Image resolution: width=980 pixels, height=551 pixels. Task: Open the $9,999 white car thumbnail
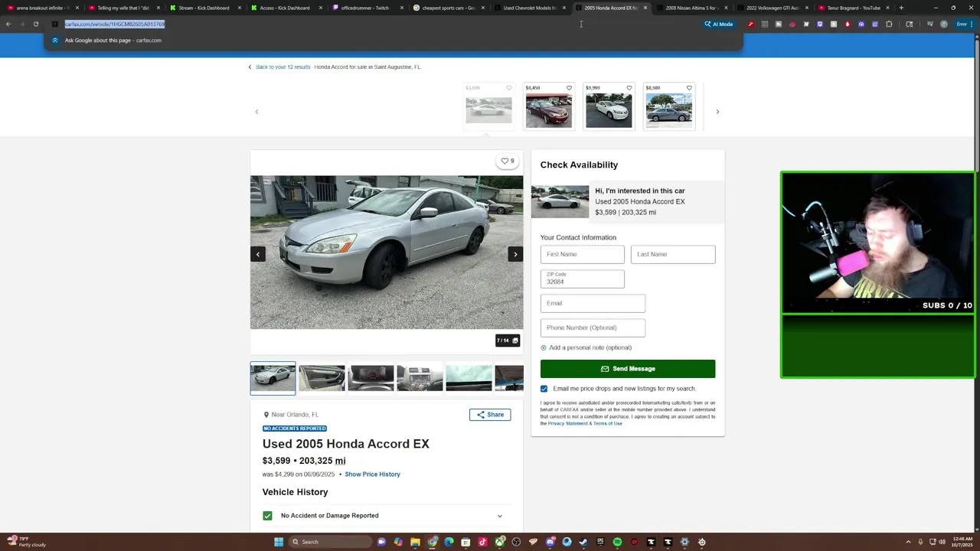609,110
